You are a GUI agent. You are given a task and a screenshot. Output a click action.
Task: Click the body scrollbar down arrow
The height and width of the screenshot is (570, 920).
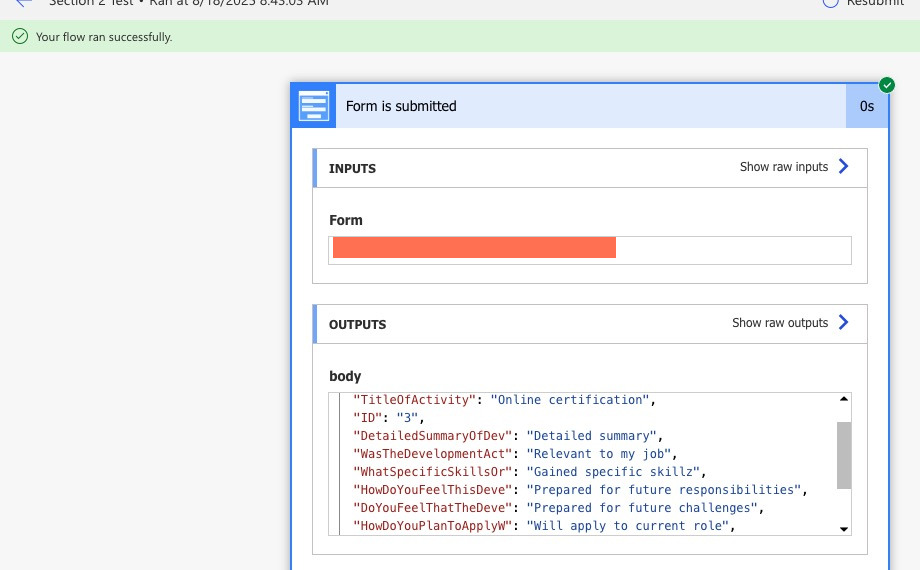click(843, 528)
